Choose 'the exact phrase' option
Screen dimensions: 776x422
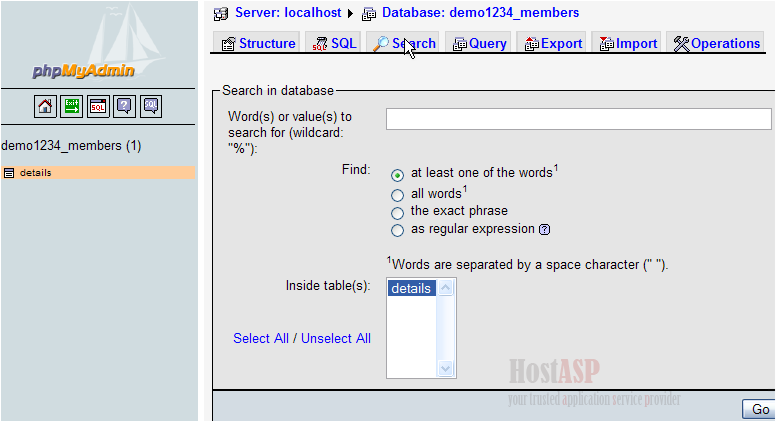point(398,212)
